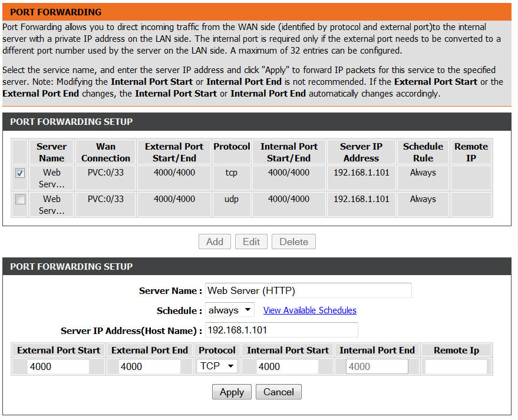Open the Schedule dropdown set to always
Image resolution: width=518 pixels, height=420 pixels.
(x=229, y=310)
